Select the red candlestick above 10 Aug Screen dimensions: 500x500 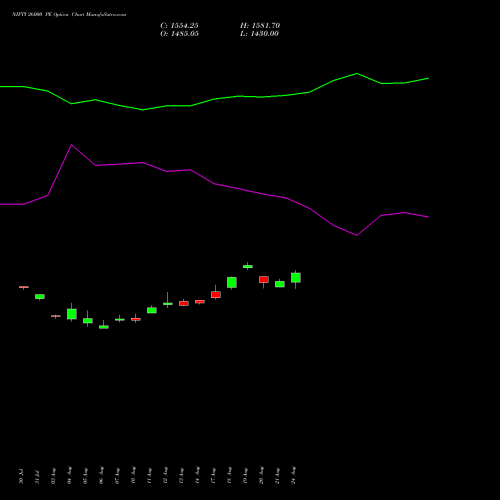pos(136,319)
